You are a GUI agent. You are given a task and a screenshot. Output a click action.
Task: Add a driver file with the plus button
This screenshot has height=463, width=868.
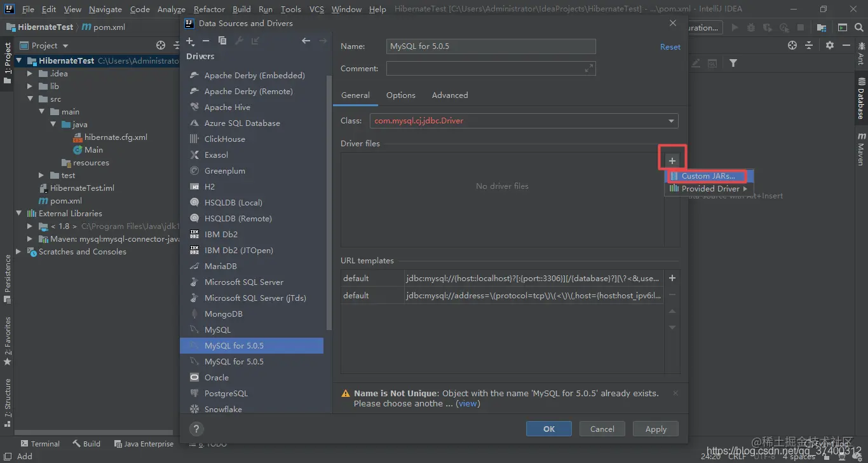point(672,160)
